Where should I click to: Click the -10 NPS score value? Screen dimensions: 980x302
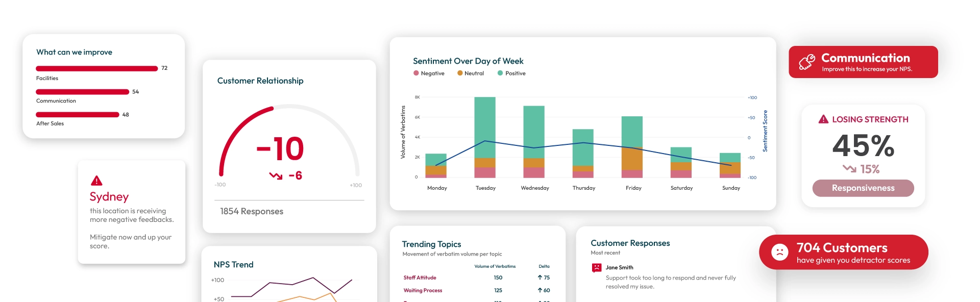coord(280,149)
